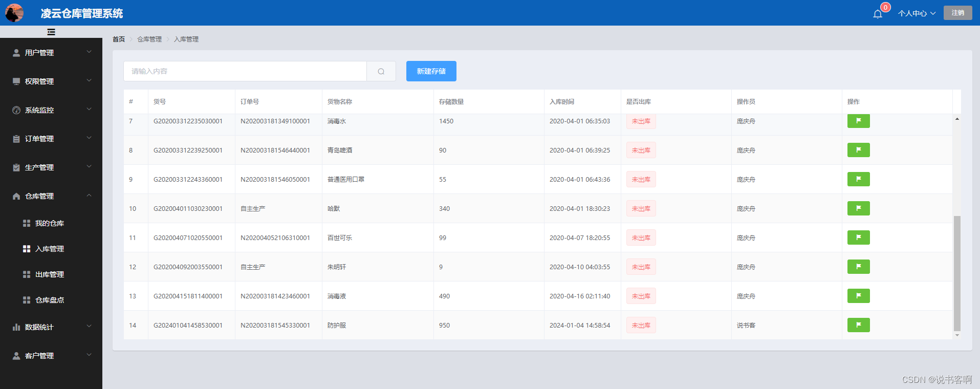The image size is (980, 389).
Task: Click 未出库 tag in row 10
Action: click(641, 208)
